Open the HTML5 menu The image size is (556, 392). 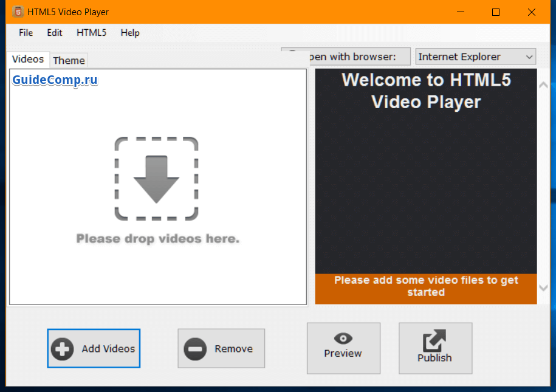(91, 33)
